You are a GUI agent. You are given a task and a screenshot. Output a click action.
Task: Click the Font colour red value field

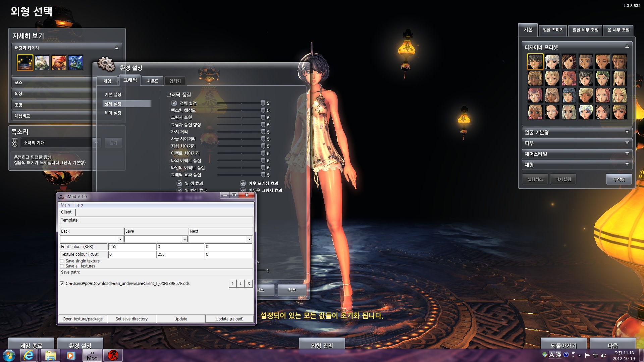click(132, 247)
